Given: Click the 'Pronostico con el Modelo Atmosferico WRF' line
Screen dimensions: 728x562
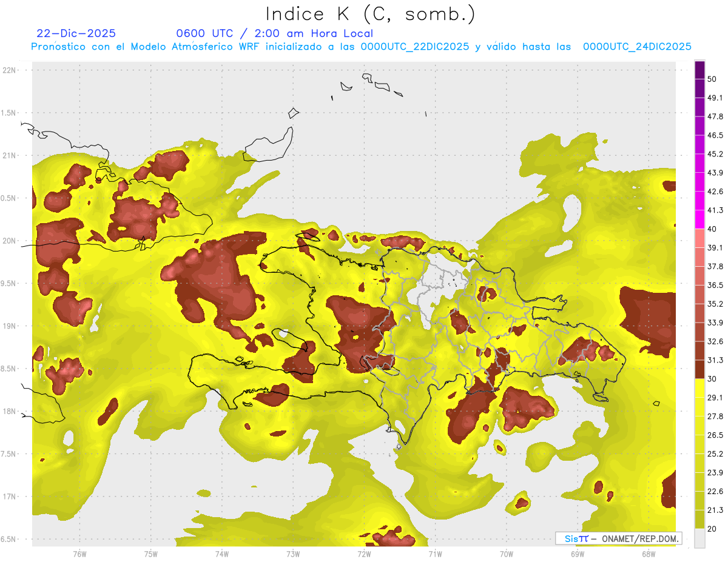Looking at the screenshot, I should (x=361, y=47).
